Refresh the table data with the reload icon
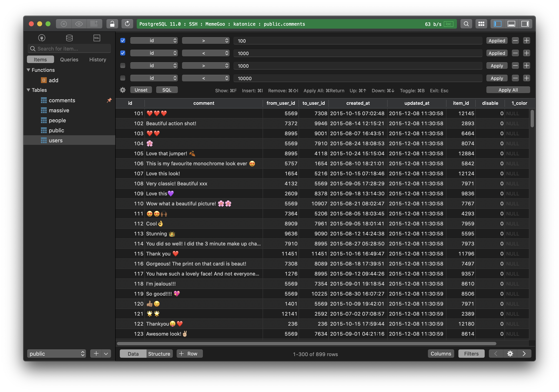 [x=127, y=24]
